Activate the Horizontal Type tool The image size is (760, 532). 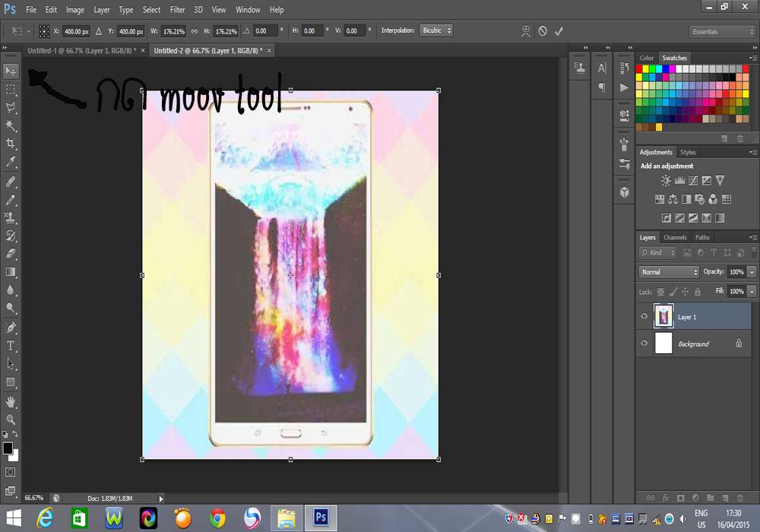11,346
